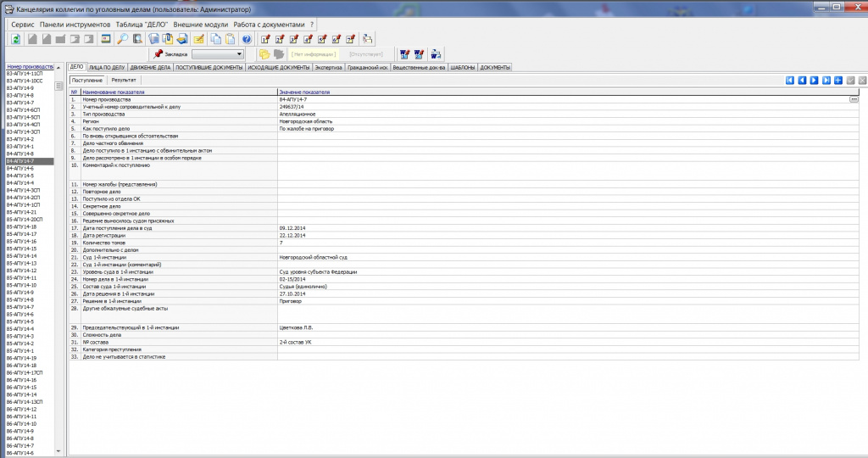Click the find-in-document binoculars icon
This screenshot has width=868, height=458.
coord(137,39)
